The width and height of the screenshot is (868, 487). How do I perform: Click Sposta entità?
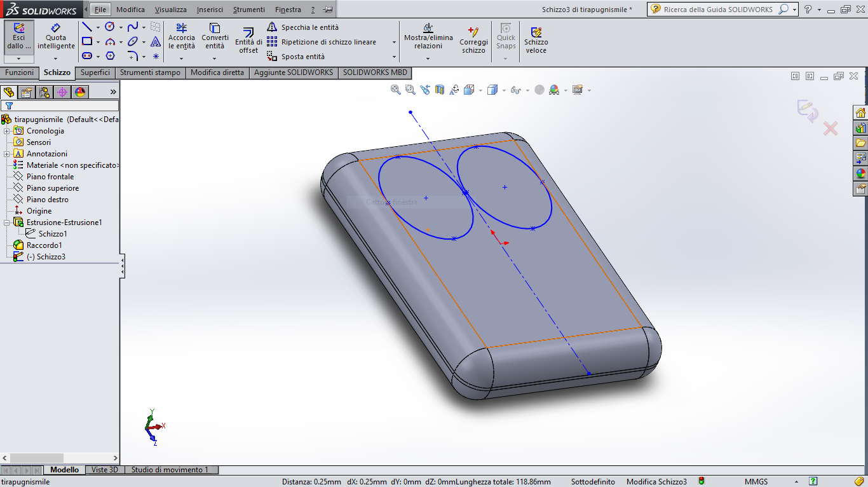click(x=296, y=57)
